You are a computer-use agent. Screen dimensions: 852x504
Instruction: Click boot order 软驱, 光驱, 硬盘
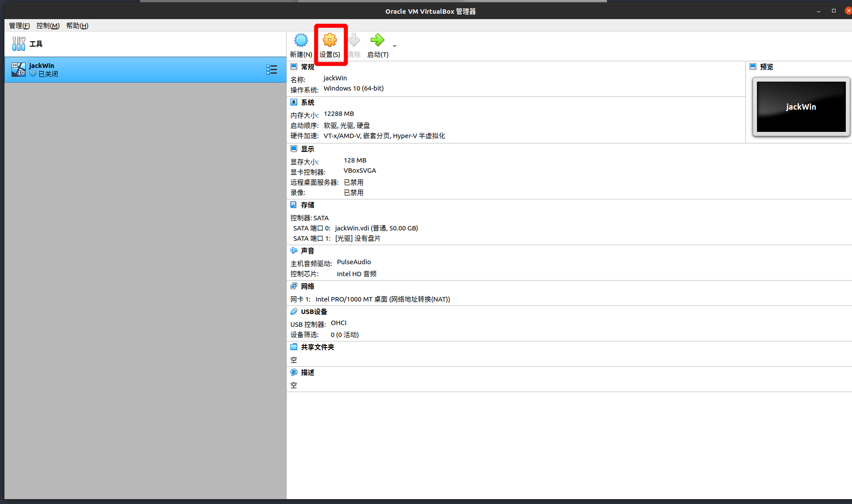[x=347, y=126]
